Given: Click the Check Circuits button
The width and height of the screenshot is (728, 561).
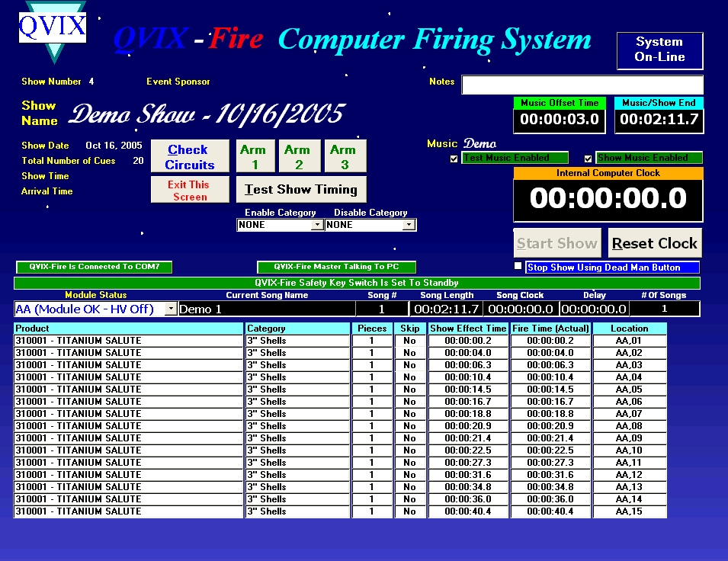Looking at the screenshot, I should (190, 156).
